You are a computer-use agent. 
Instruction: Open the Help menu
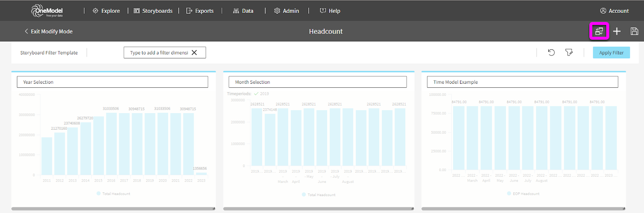[330, 11]
